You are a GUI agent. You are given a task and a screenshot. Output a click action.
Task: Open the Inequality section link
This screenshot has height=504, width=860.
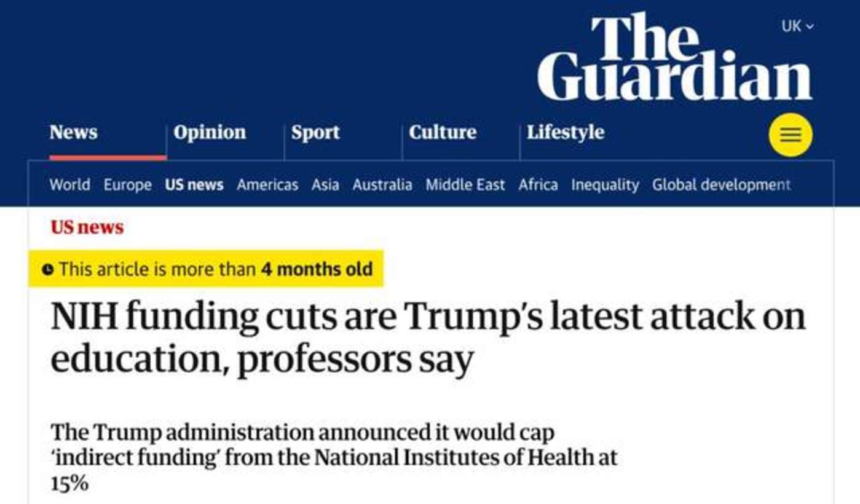point(605,184)
